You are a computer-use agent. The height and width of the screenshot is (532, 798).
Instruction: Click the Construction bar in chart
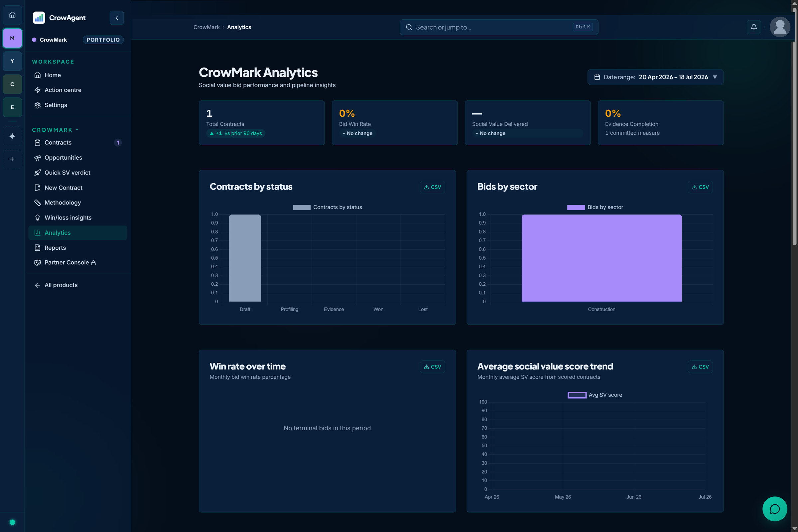[601, 258]
